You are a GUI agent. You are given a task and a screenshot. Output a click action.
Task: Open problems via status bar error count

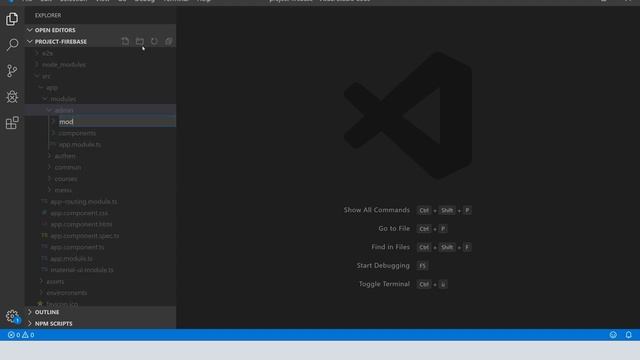pos(21,335)
